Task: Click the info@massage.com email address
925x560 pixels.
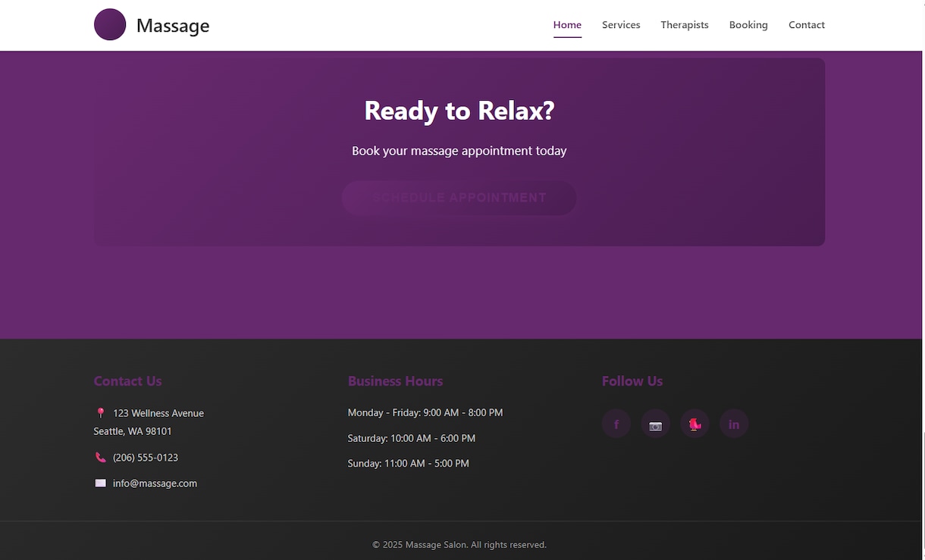Action: click(155, 483)
